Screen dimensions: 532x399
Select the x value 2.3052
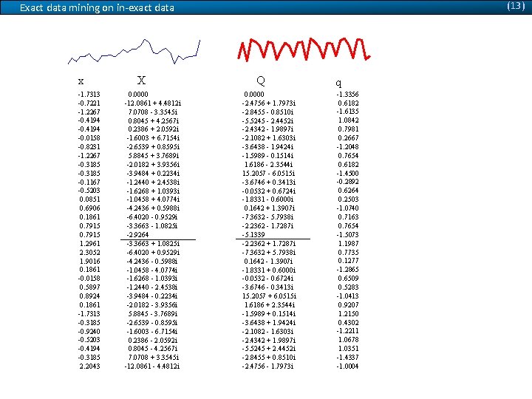click(89, 253)
